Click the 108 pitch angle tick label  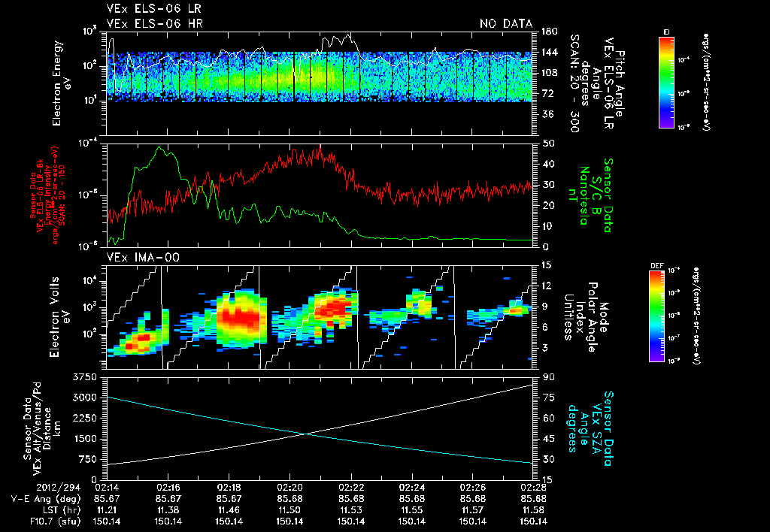pyautogui.click(x=549, y=73)
